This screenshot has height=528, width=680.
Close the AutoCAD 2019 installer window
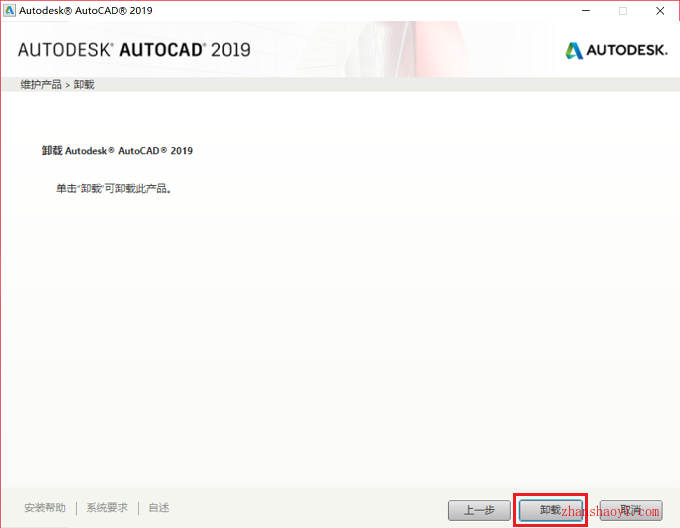point(660,10)
